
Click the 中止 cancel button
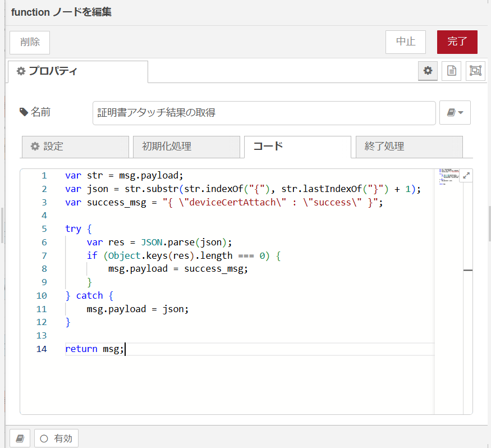pyautogui.click(x=406, y=42)
